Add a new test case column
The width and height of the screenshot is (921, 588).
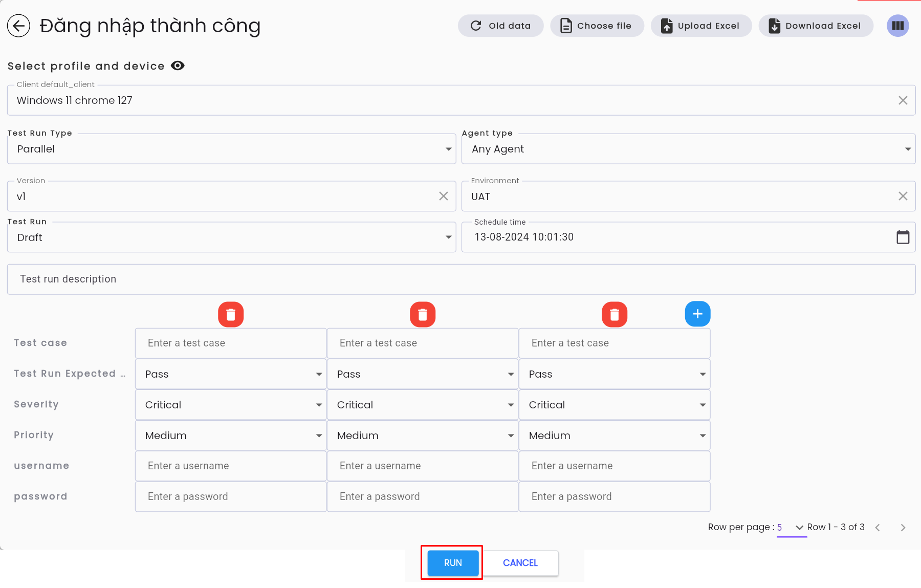(697, 314)
